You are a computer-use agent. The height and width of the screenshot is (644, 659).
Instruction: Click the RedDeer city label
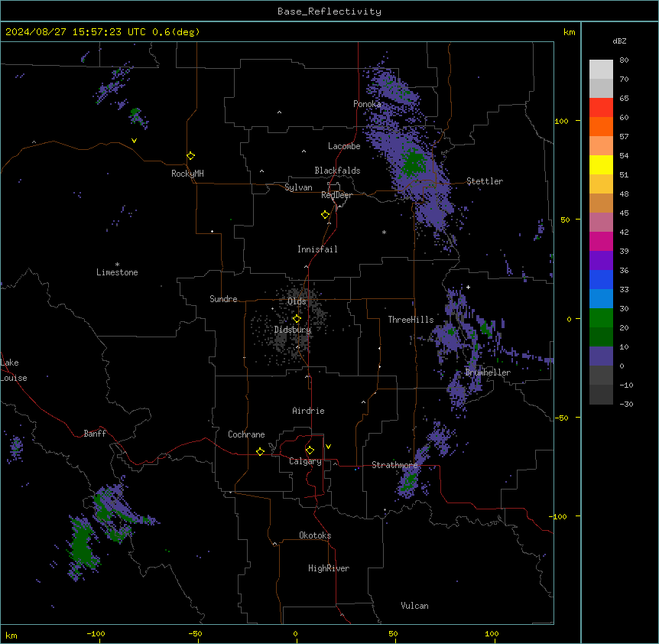336,195
